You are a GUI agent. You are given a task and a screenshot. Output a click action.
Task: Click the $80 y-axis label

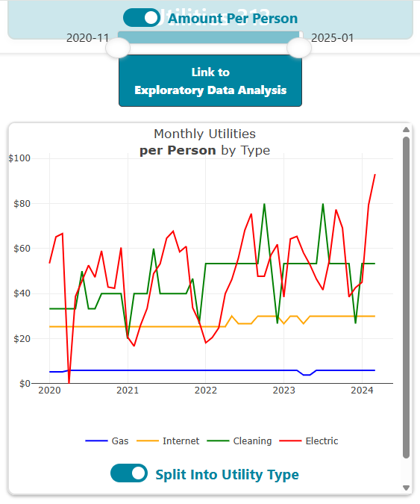tap(22, 203)
